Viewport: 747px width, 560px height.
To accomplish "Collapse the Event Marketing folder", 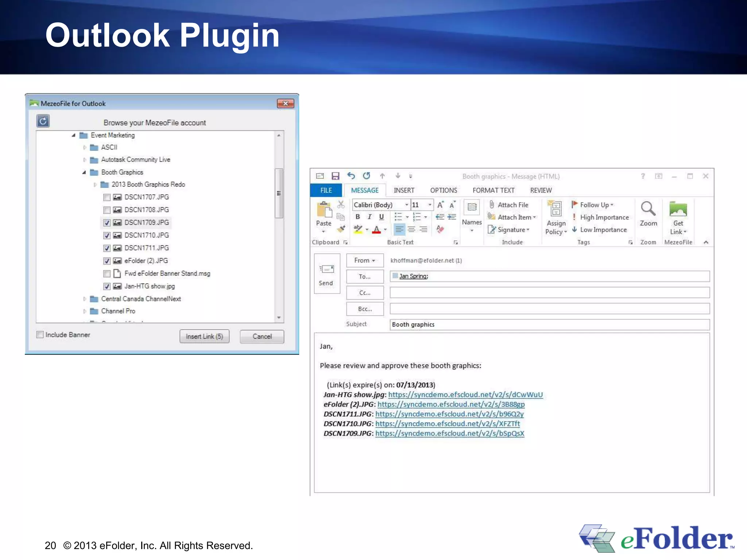I will 73,135.
